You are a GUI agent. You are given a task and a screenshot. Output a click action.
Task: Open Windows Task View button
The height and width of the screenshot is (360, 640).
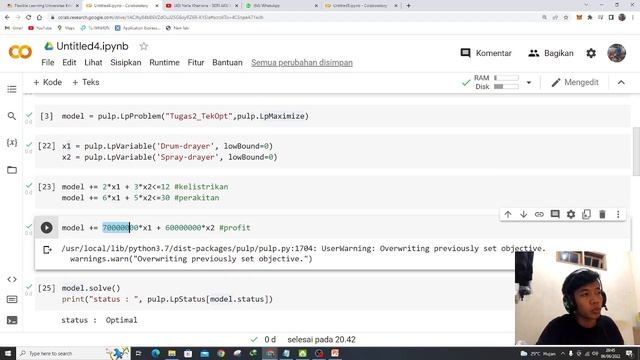138,353
